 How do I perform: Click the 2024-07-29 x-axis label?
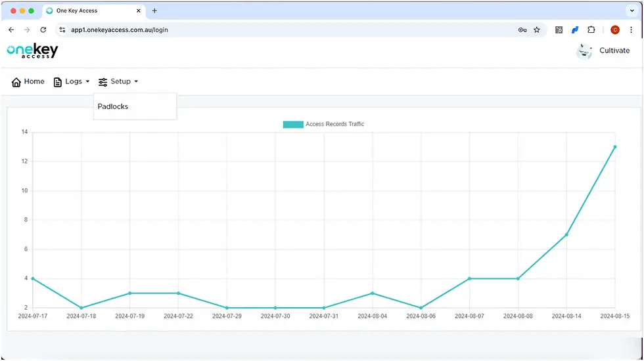[227, 316]
